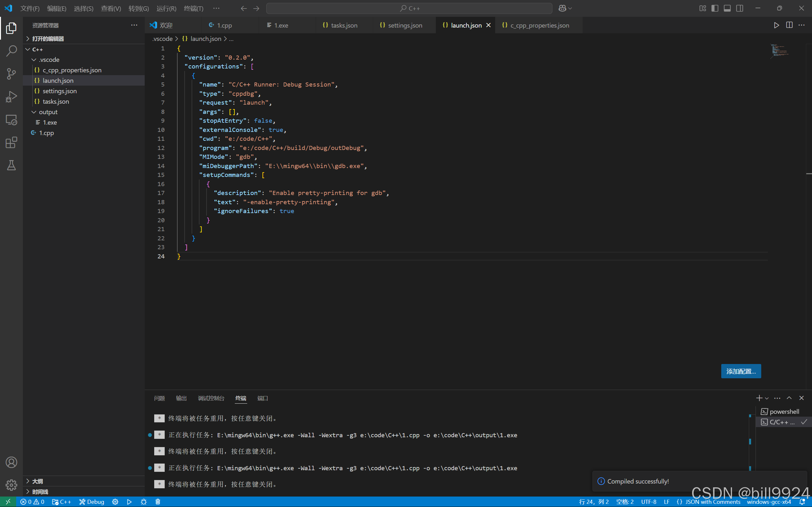Screen dimensions: 812x507
Task: Toggle the primary side bar layout button
Action: click(715, 8)
